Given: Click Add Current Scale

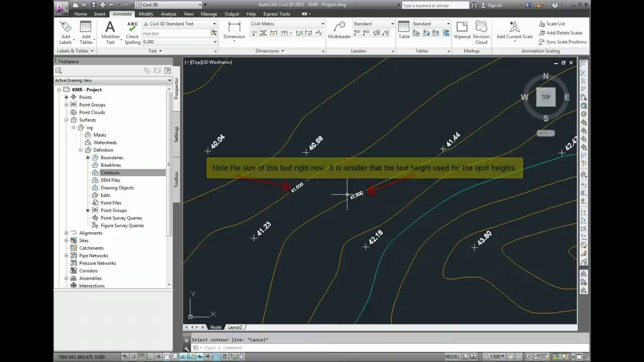Looking at the screenshot, I should click(514, 31).
